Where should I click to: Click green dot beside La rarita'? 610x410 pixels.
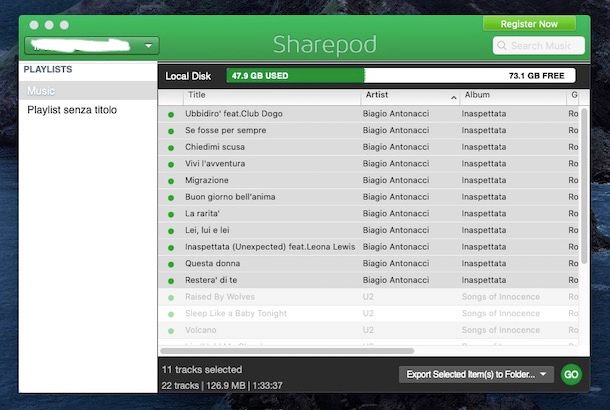[171, 214]
